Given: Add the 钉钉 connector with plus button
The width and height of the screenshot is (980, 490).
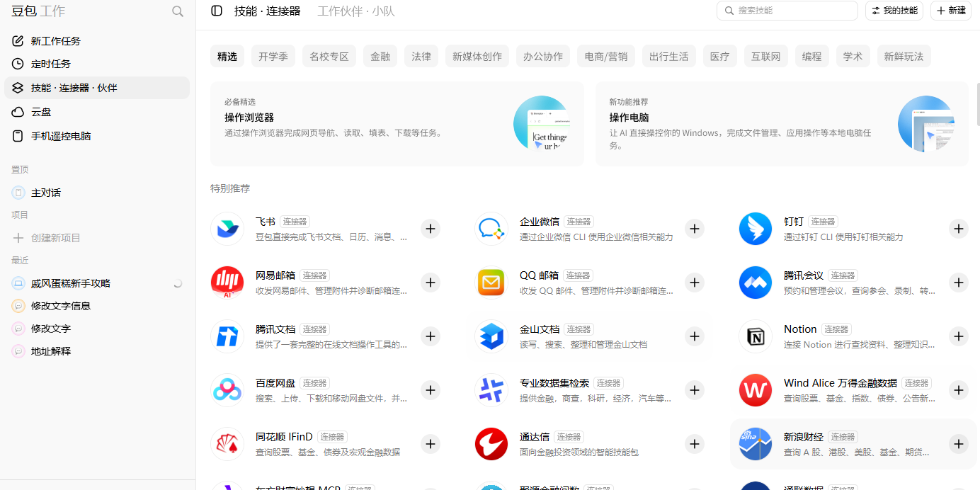Looking at the screenshot, I should [959, 229].
